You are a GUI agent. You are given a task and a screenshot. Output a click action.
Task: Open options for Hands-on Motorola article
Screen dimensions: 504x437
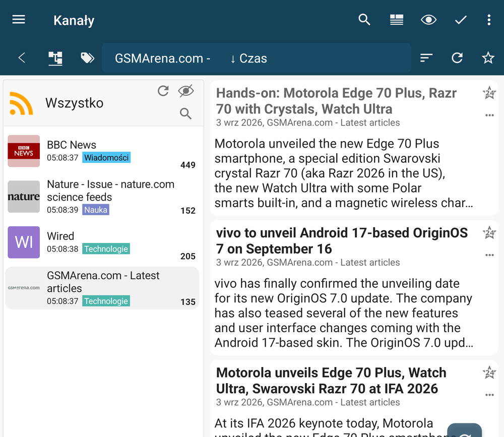[x=489, y=115]
